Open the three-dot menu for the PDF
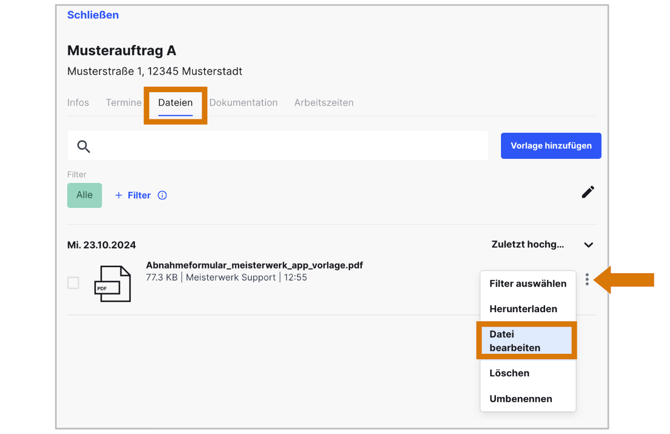This screenshot has height=434, width=670. pyautogui.click(x=587, y=279)
